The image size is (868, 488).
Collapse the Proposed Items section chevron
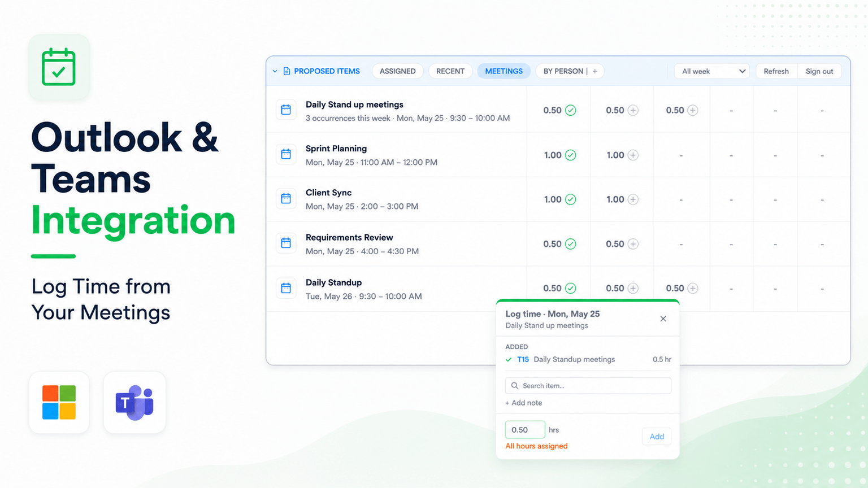[275, 71]
